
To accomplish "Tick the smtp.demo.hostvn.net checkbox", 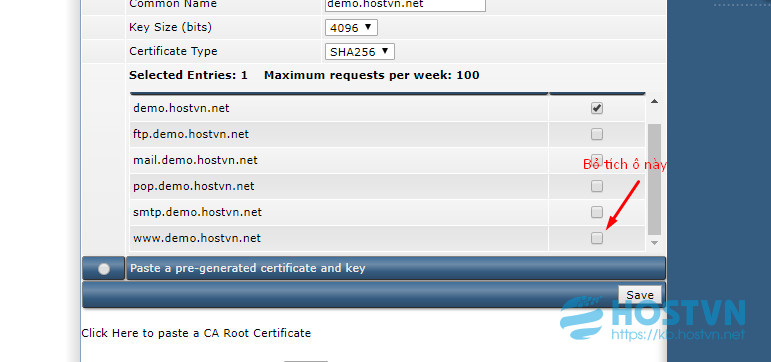I will (596, 212).
